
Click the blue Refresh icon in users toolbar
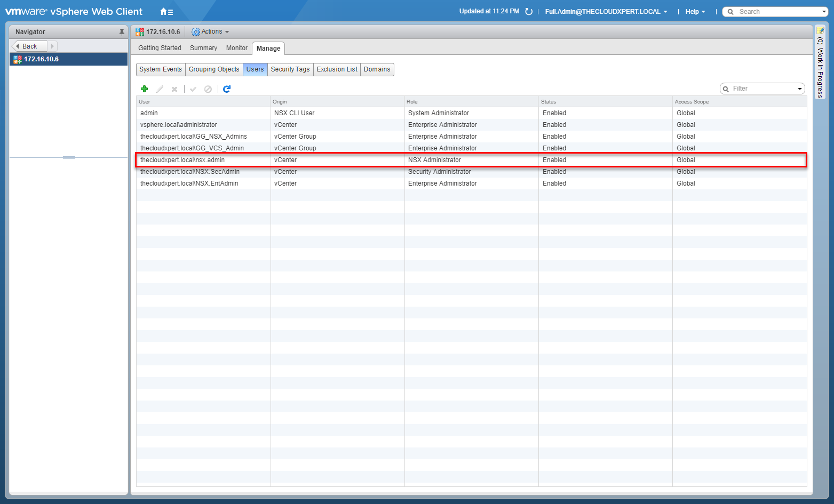[x=227, y=89]
